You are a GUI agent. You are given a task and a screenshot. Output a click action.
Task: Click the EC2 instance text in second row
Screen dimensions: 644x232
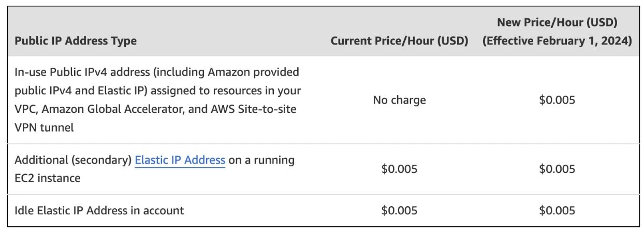pos(48,179)
